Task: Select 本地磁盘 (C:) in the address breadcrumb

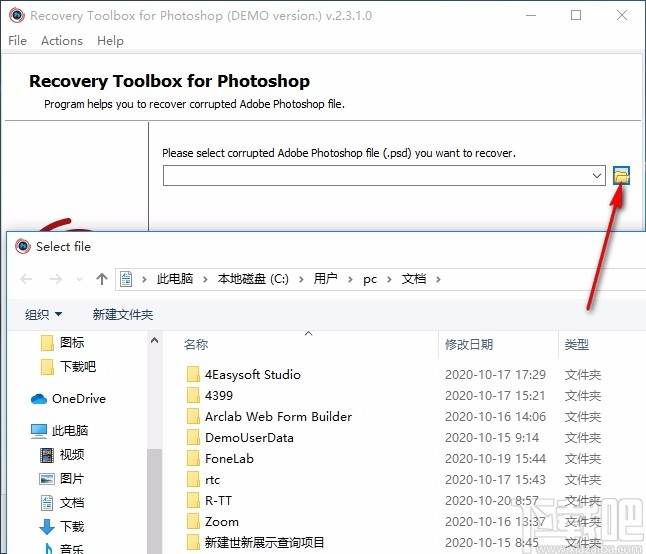Action: tap(253, 279)
